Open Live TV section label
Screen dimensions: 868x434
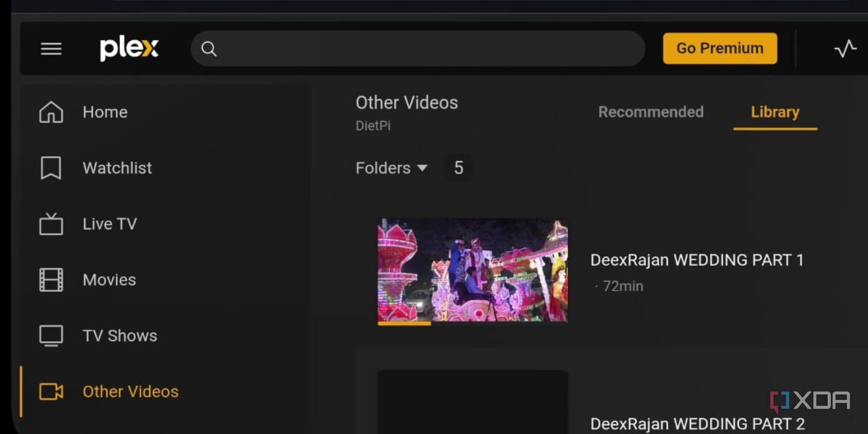point(110,224)
